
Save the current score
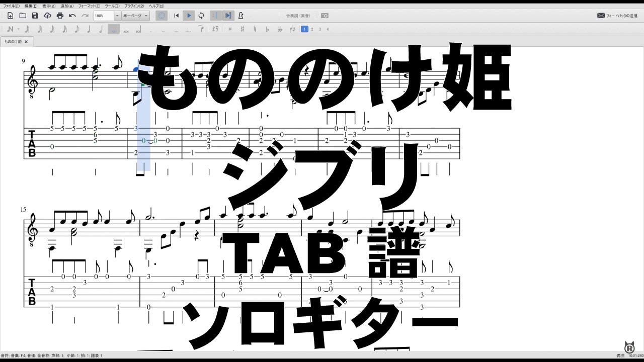pyautogui.click(x=35, y=16)
